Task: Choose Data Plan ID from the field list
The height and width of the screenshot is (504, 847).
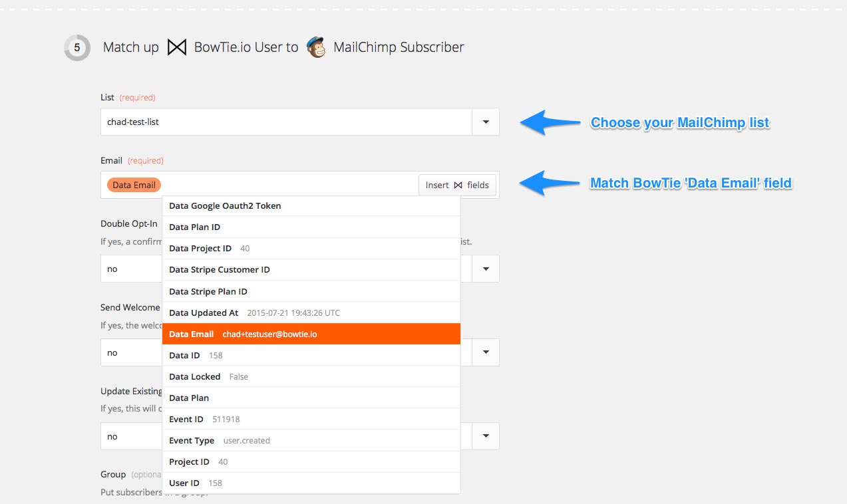Action: [x=311, y=227]
